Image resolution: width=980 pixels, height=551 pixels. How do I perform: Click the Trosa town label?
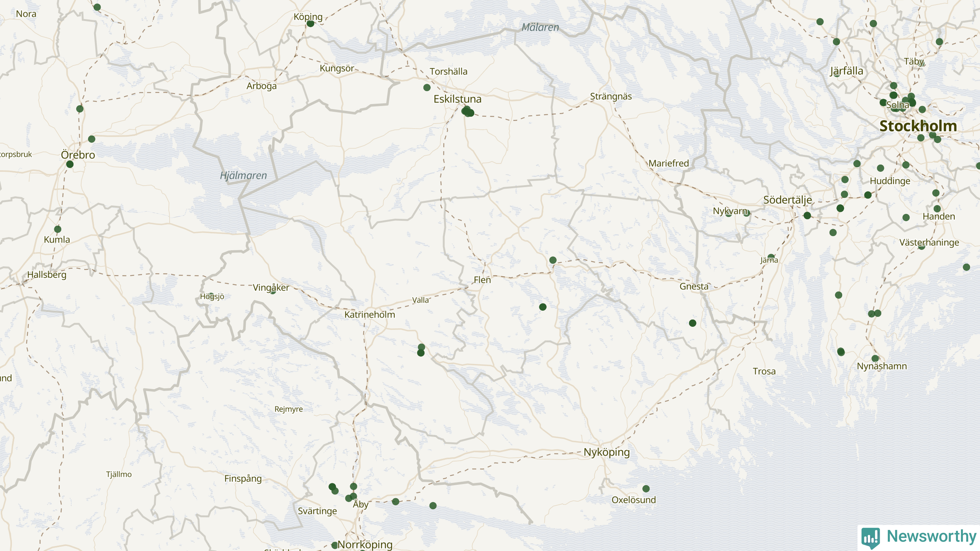[764, 371]
